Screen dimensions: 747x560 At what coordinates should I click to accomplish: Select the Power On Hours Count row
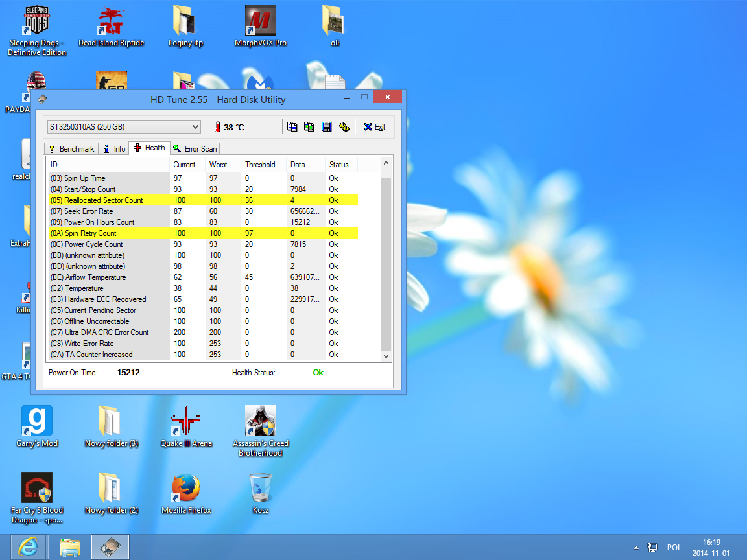coord(204,222)
